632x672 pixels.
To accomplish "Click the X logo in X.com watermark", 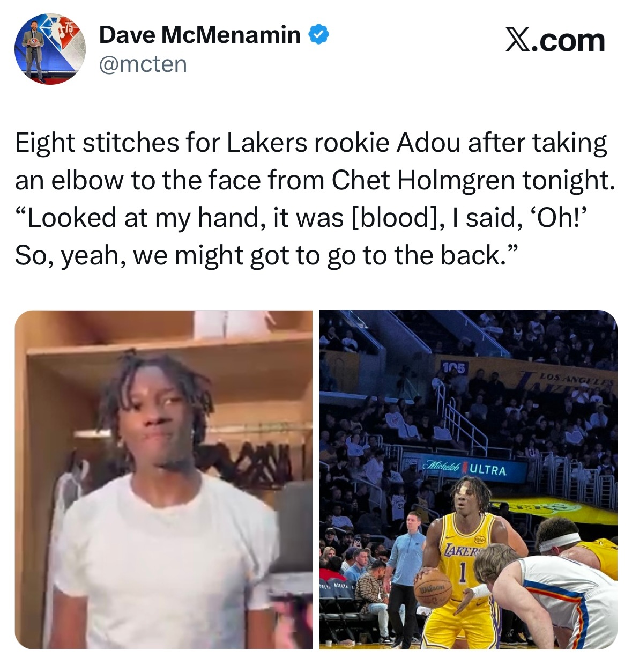I will click(517, 41).
